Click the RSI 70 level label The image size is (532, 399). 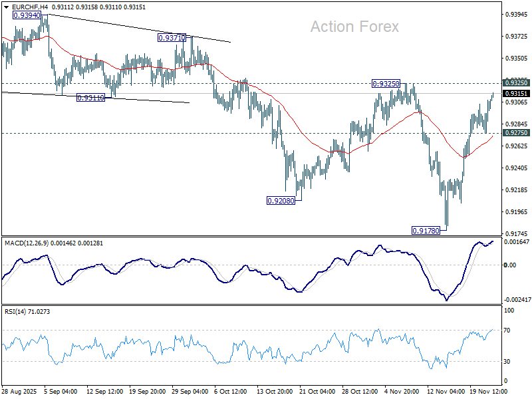click(507, 331)
